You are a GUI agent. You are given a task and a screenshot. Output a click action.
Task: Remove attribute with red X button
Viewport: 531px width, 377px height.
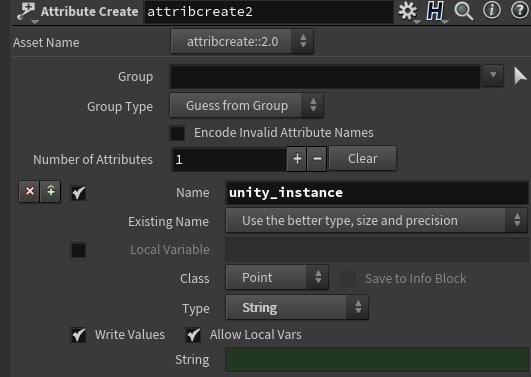point(29,191)
